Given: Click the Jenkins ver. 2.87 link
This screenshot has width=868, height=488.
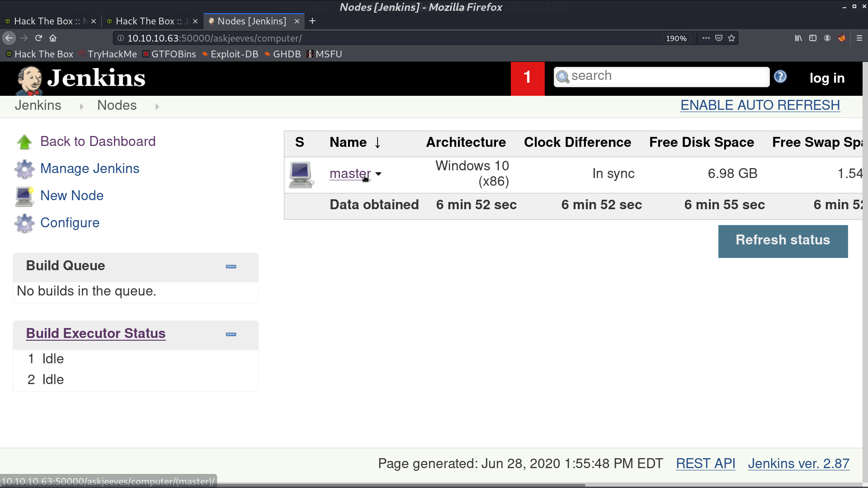Looking at the screenshot, I should [798, 464].
